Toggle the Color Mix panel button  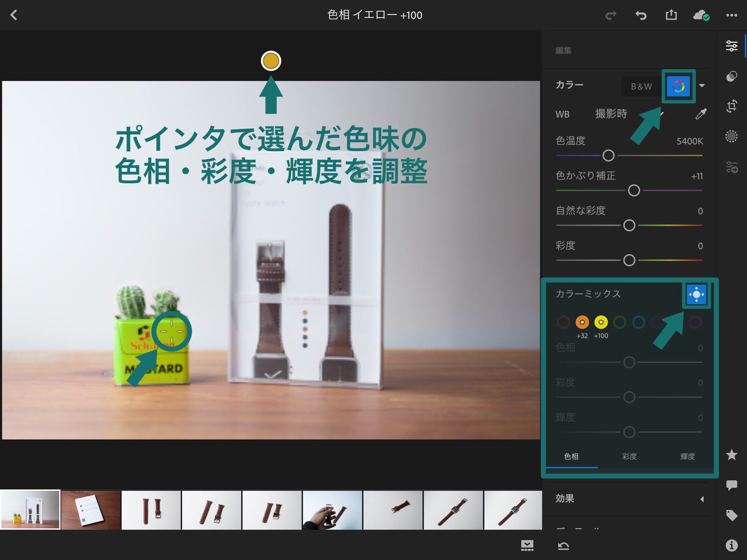click(x=678, y=86)
